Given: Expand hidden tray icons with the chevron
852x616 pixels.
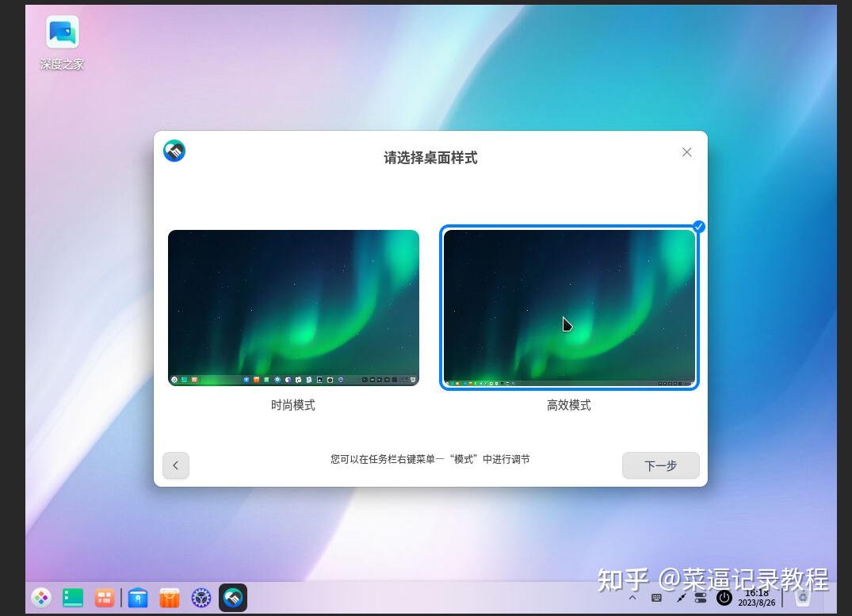Looking at the screenshot, I should 632,597.
